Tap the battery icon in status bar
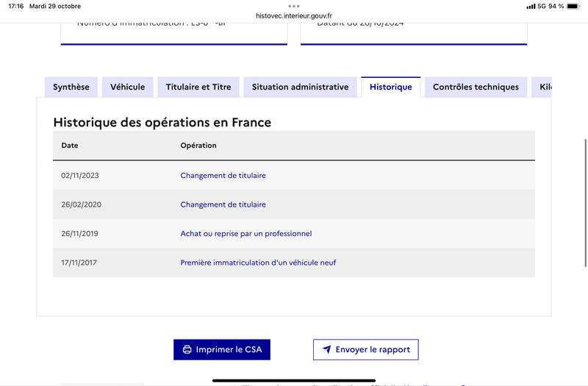588x386 pixels. [x=573, y=6]
